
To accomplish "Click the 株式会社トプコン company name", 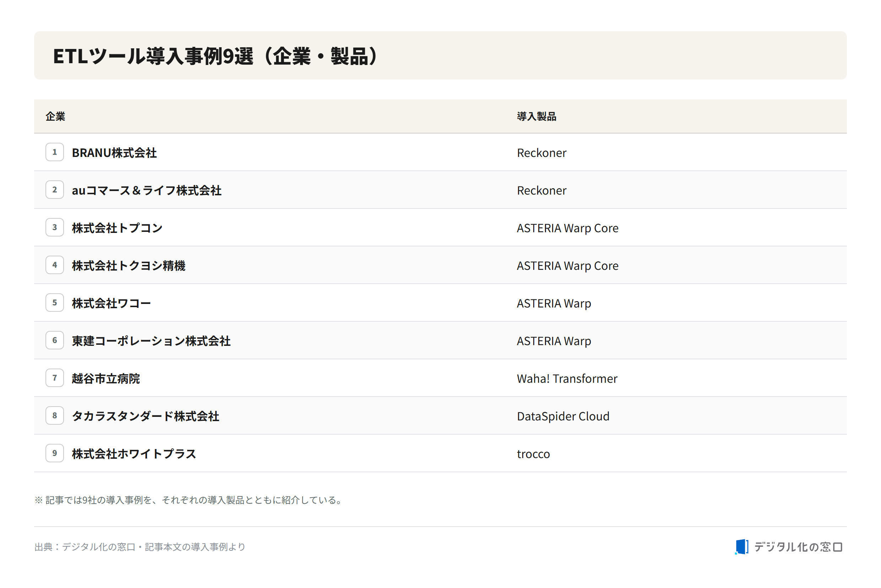I will 117,228.
